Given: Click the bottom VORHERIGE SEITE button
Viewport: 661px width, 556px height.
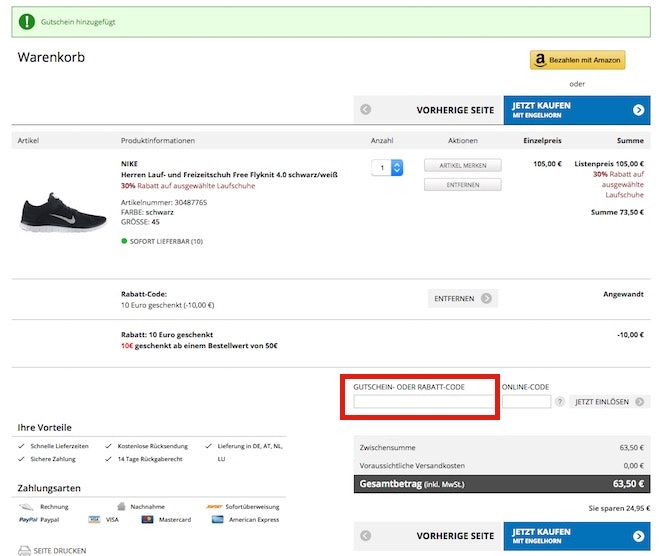Looking at the screenshot, I should click(x=428, y=536).
